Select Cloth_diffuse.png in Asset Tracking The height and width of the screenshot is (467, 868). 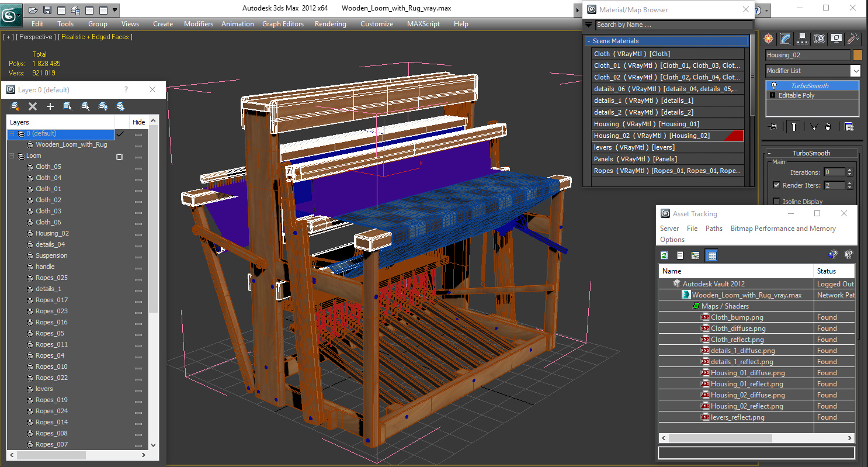[738, 328]
